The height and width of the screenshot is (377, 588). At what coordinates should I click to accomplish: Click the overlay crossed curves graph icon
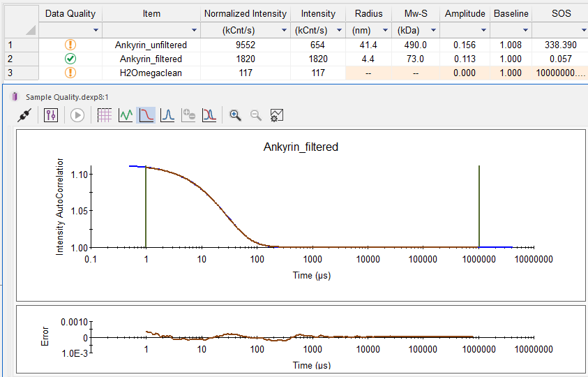[209, 115]
